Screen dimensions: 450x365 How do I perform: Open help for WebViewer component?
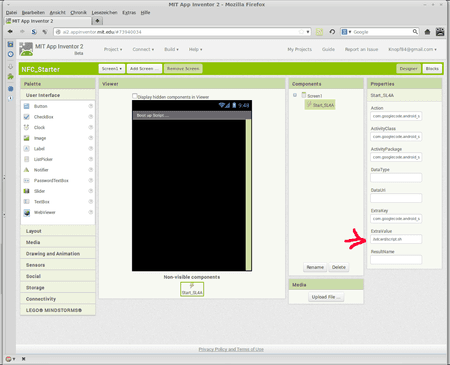90,212
